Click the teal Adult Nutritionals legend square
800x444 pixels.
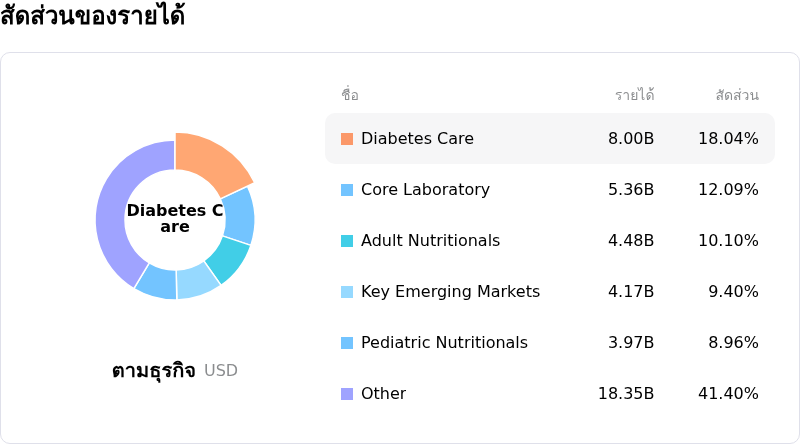(x=347, y=241)
